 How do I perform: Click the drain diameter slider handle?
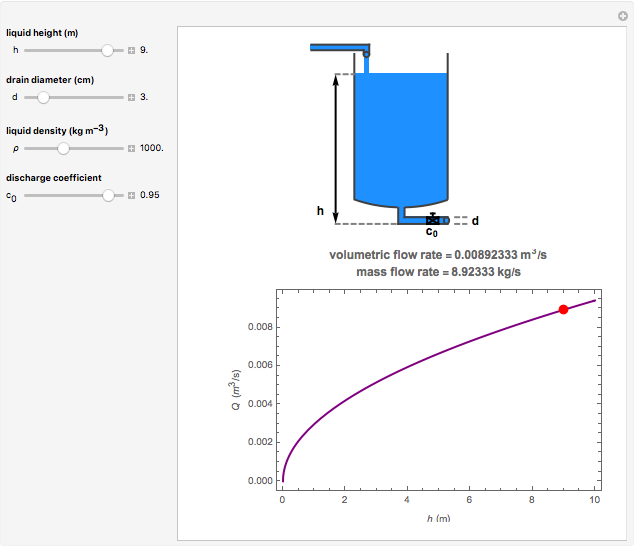(43, 98)
